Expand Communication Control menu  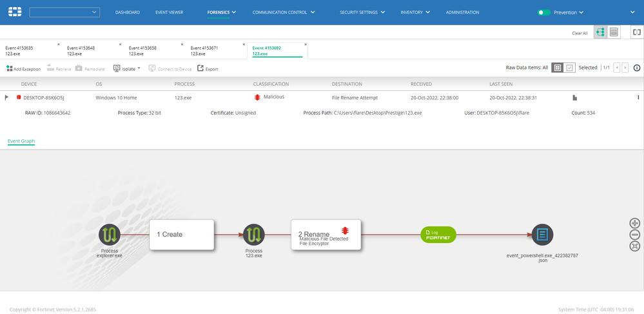tap(284, 12)
